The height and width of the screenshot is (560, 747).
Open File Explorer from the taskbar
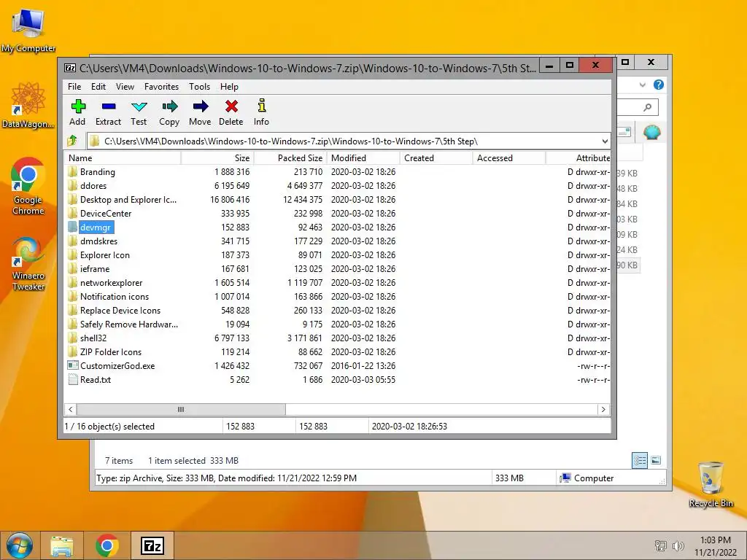click(62, 545)
